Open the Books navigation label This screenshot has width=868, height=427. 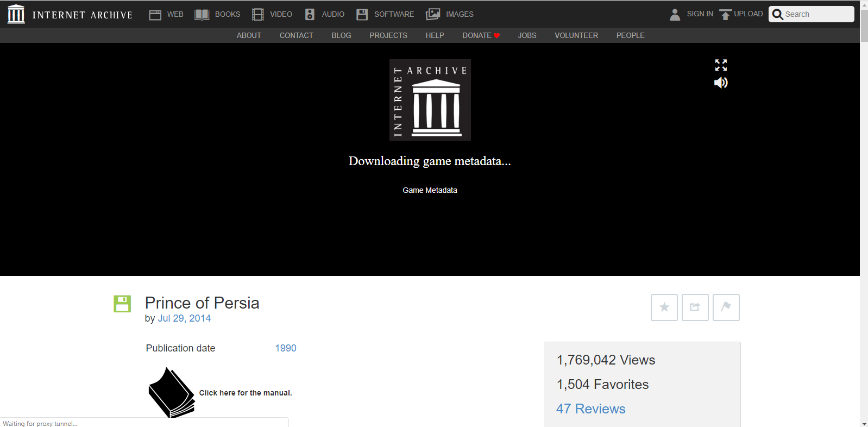(228, 15)
